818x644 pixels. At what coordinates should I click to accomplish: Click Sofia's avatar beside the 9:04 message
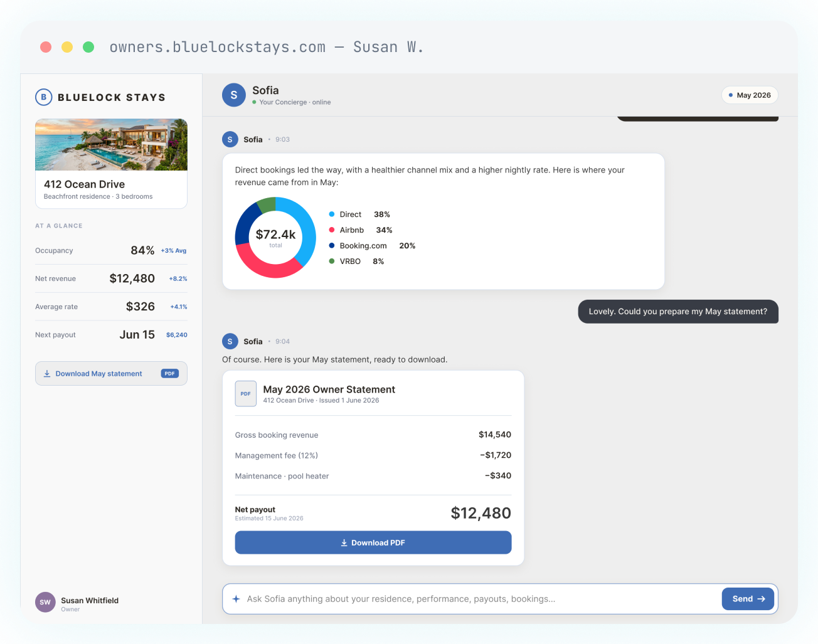point(230,341)
